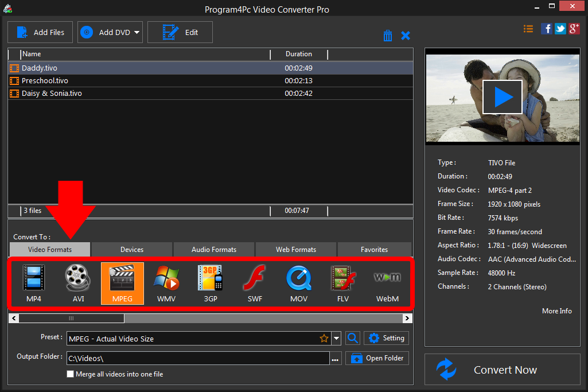Click the film icon next to Preschool.tivo
Viewport: 588px width, 392px height.
pos(14,81)
